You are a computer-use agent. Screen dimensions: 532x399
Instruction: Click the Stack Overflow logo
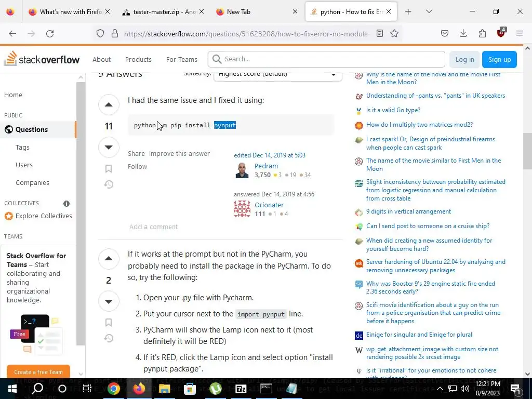click(x=42, y=59)
